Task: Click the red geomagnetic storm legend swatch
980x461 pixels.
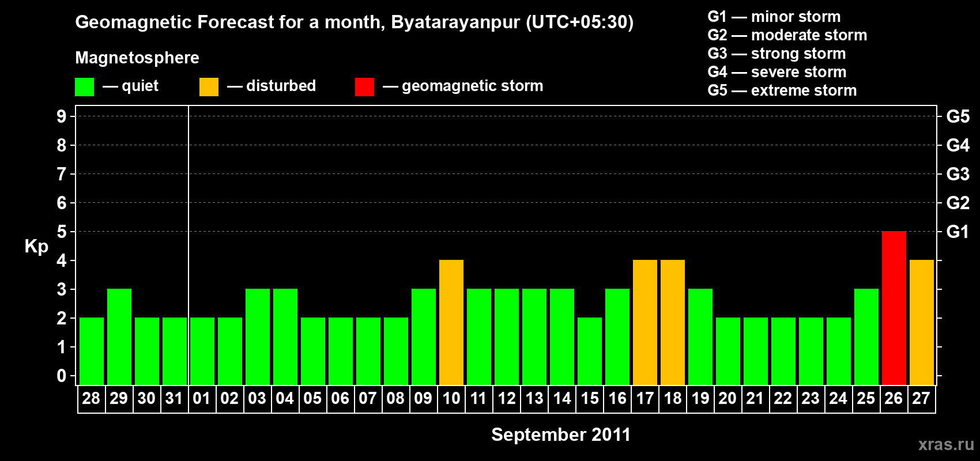Action: pos(364,87)
